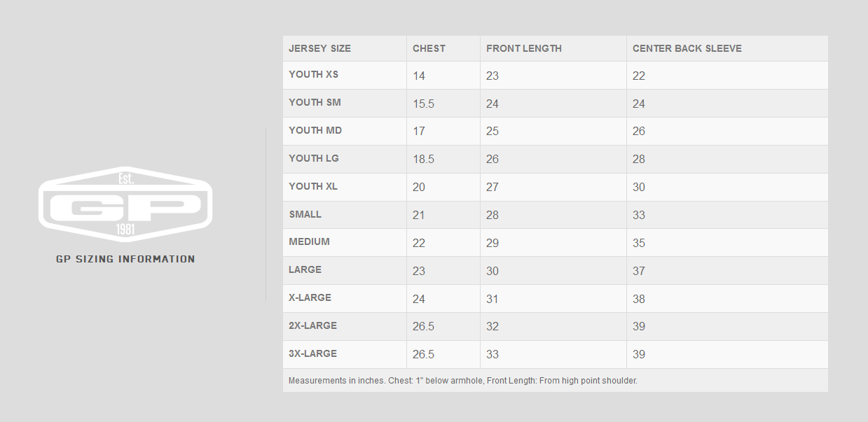Select the Youth XL row label
Image resolution: width=868 pixels, height=422 pixels.
pyautogui.click(x=314, y=186)
